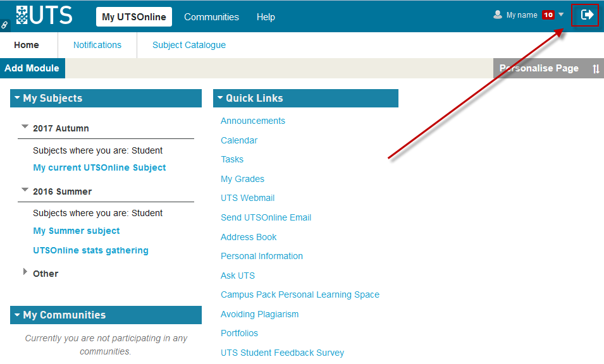This screenshot has width=604, height=364.
Task: Click the logout icon in top right
Action: point(587,15)
